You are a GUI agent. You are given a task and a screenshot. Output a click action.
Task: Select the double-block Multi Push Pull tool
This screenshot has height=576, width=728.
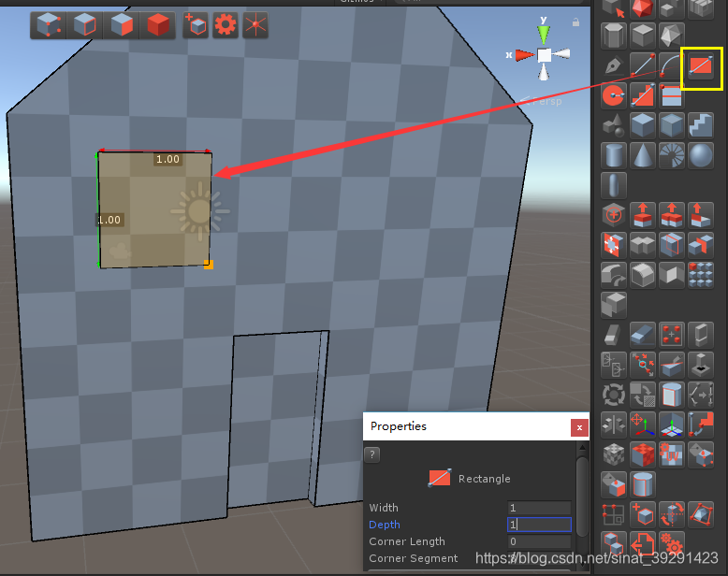tap(671, 215)
